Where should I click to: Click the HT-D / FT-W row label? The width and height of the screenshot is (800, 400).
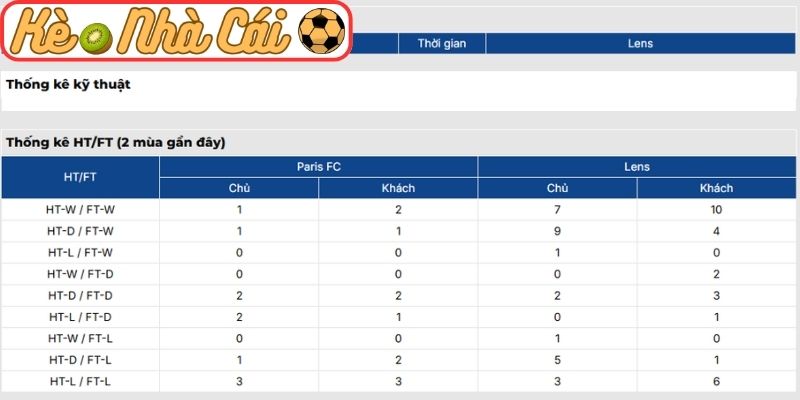[80, 231]
